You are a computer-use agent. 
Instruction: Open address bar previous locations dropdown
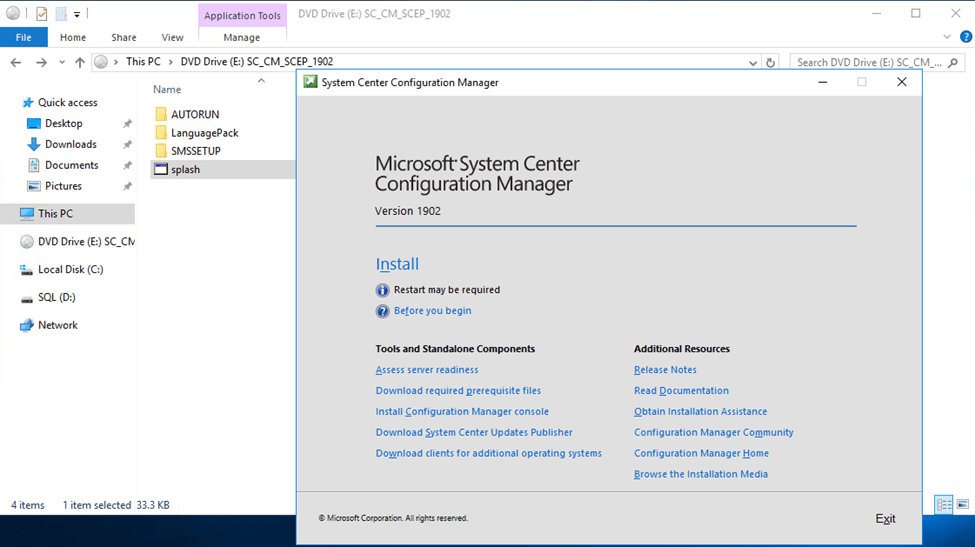752,62
